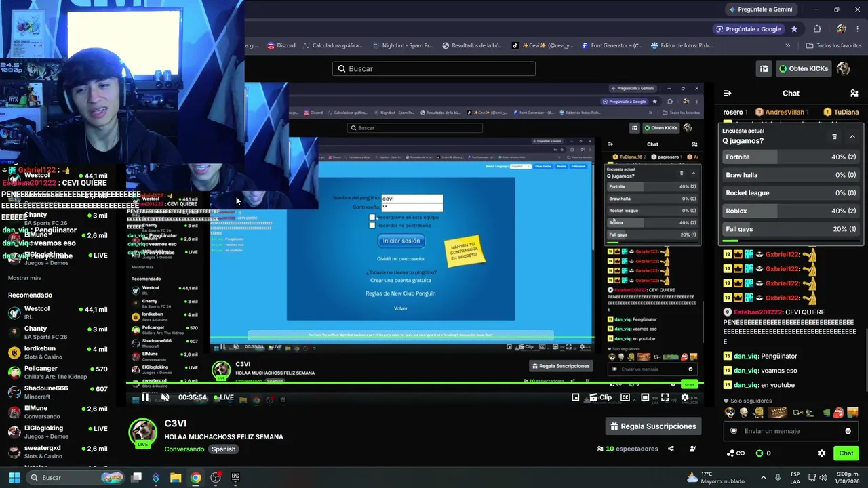The height and width of the screenshot is (488, 868).
Task: Open Chanty channel under Recomendado
Action: [58, 333]
